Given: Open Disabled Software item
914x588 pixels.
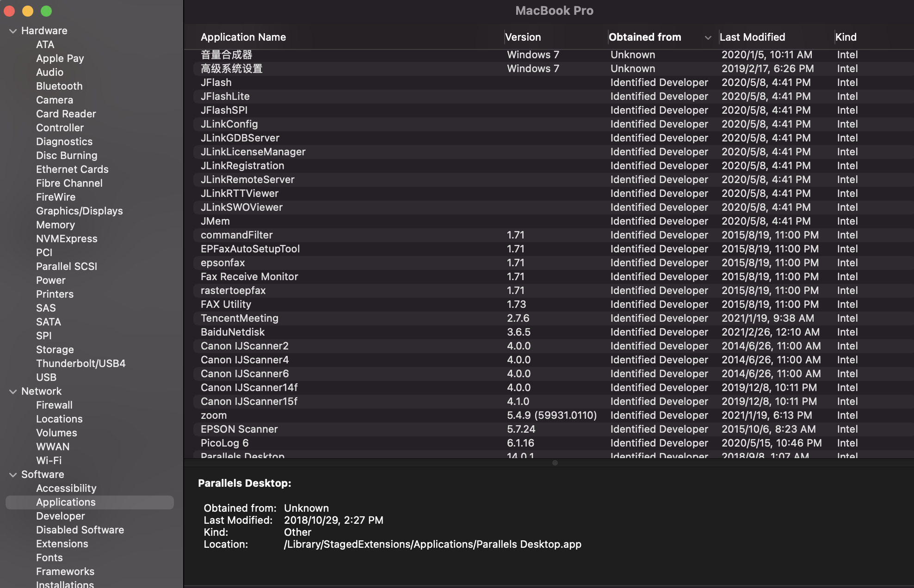Looking at the screenshot, I should point(80,530).
